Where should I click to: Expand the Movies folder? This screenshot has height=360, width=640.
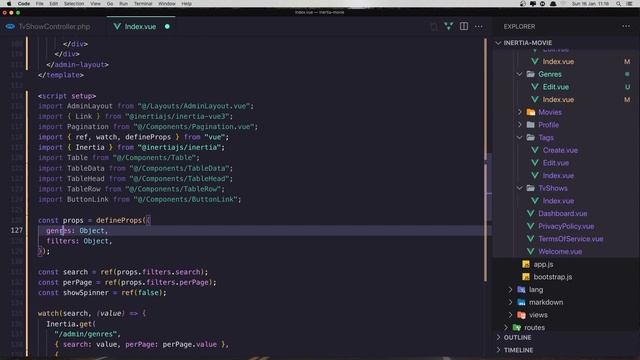pyautogui.click(x=520, y=112)
